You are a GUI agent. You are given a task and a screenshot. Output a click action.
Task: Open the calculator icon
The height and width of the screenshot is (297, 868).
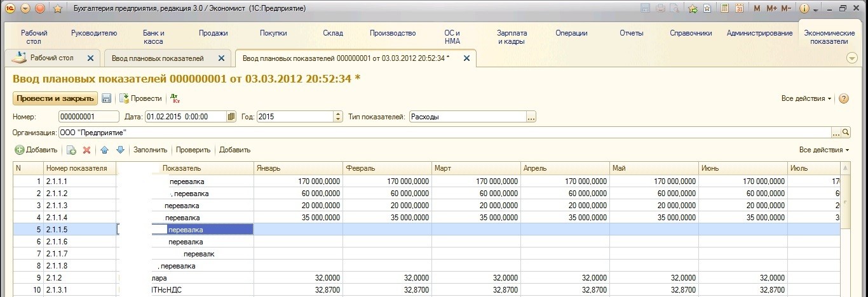(x=724, y=9)
